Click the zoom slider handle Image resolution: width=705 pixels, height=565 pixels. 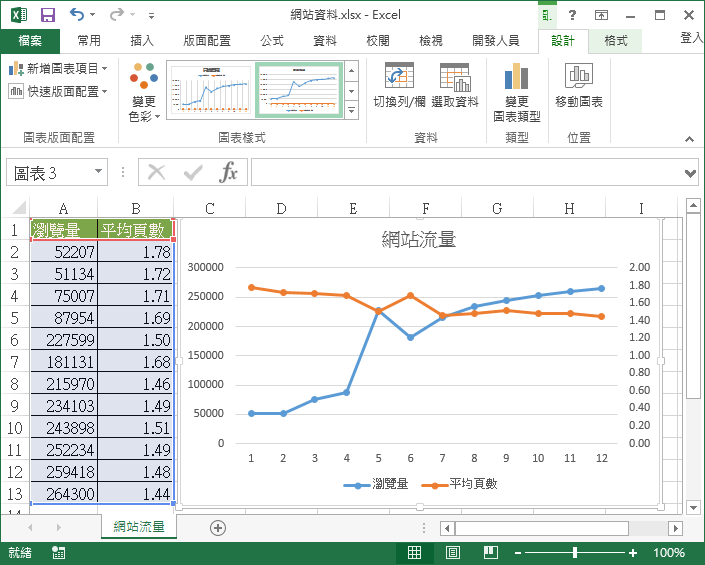click(x=575, y=552)
